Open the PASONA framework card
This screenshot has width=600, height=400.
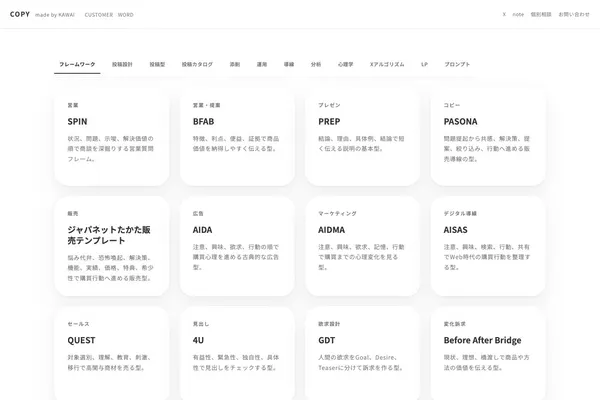488,137
